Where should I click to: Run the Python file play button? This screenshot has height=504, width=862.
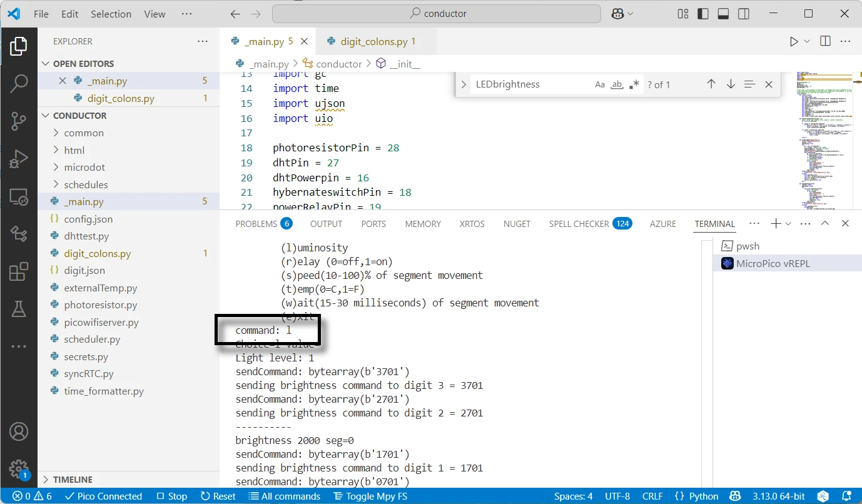point(794,41)
